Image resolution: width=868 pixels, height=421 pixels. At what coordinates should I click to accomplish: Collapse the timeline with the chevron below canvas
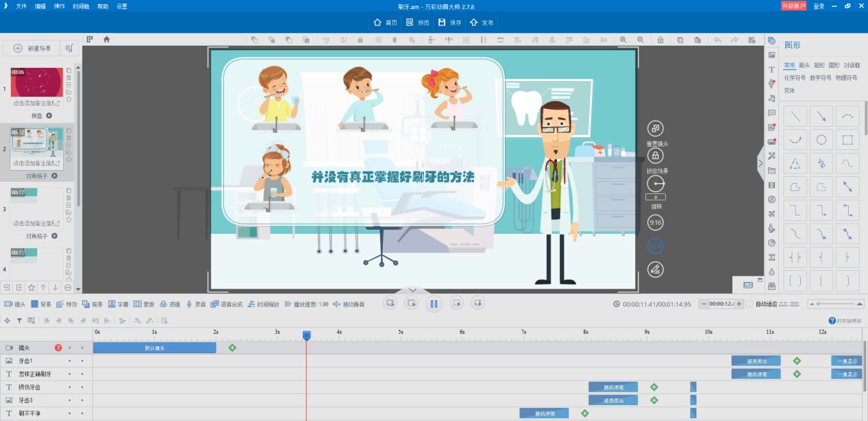[412, 290]
